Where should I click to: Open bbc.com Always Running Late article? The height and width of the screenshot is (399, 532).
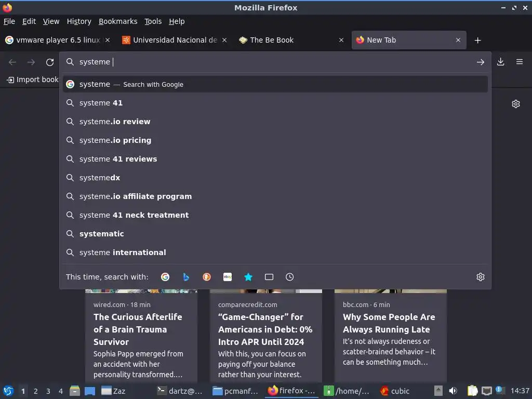(x=391, y=336)
